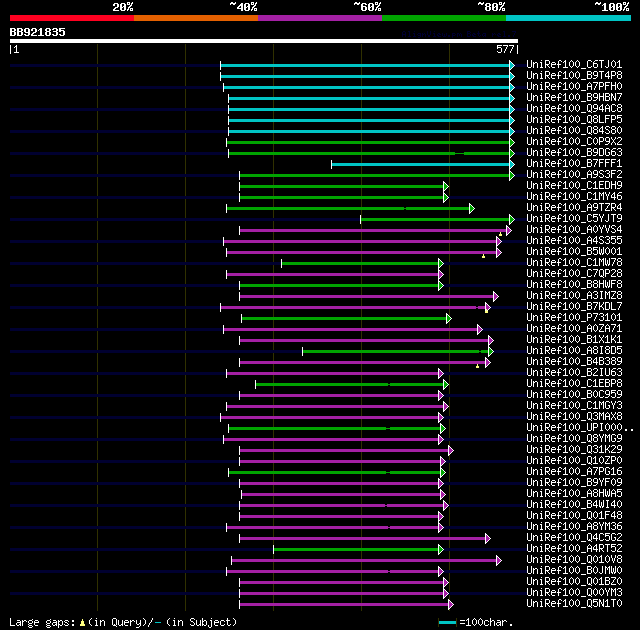Click the orange ~40% identity color band
The image size is (640, 630).
[196, 18]
